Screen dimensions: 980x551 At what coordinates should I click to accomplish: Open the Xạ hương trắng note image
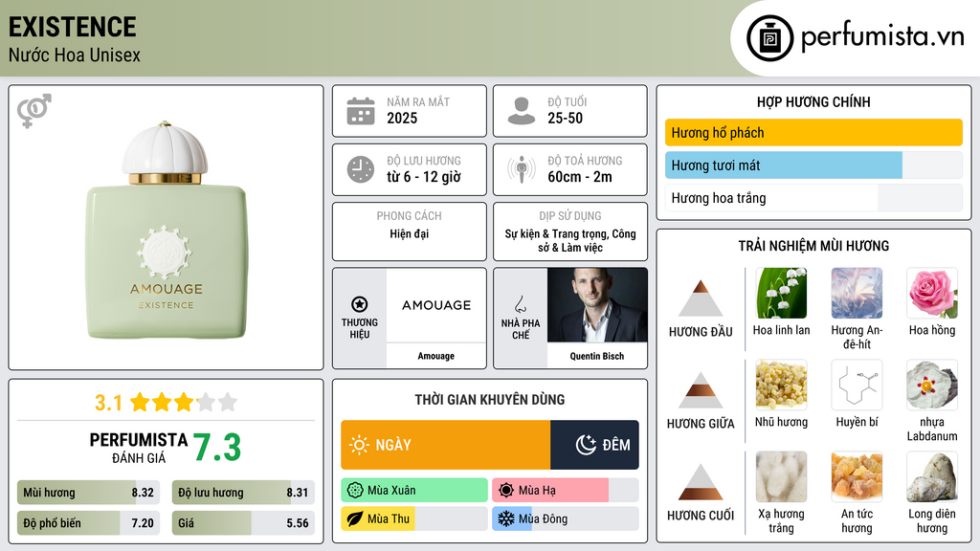pyautogui.click(x=781, y=476)
